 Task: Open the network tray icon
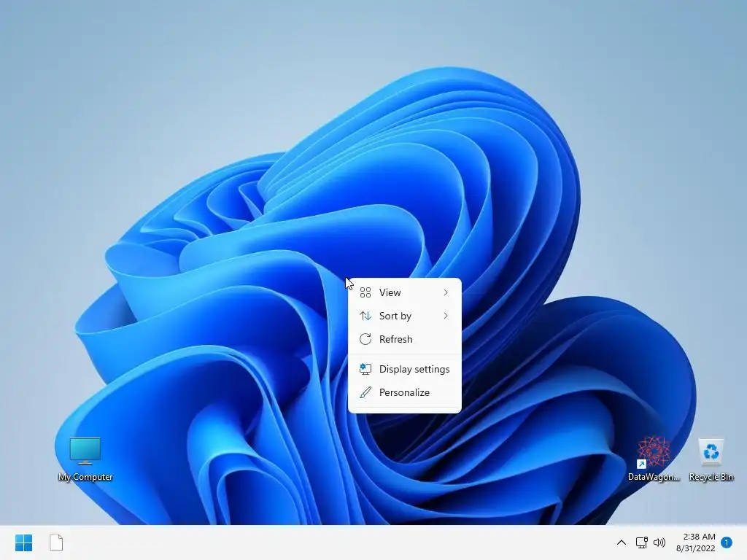click(641, 542)
